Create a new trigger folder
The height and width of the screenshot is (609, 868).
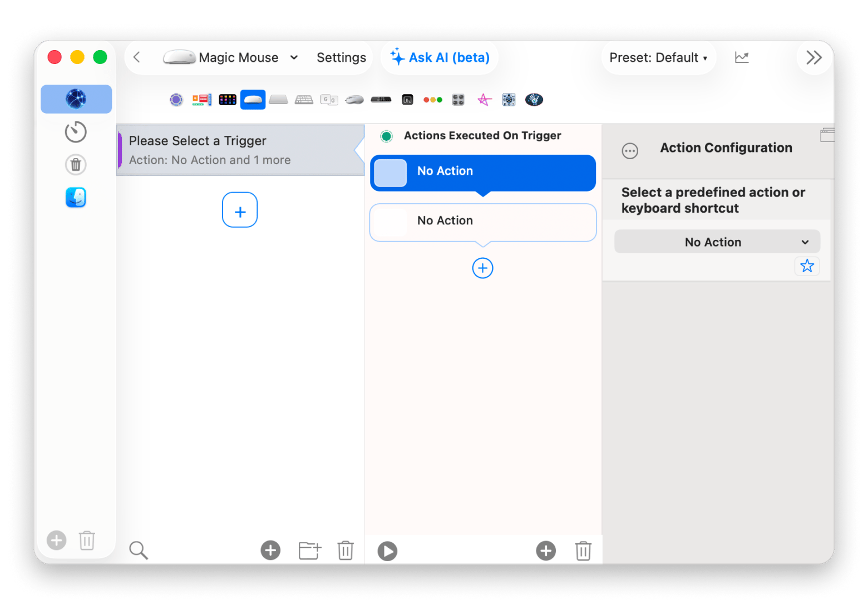click(310, 551)
